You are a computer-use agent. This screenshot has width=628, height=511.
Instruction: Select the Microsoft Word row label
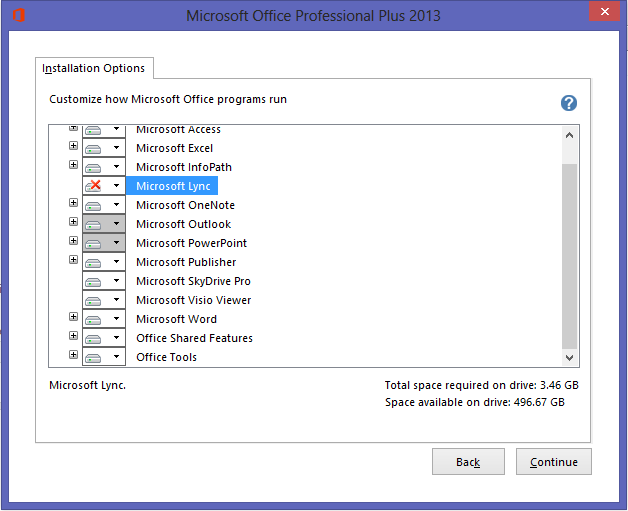point(176,319)
